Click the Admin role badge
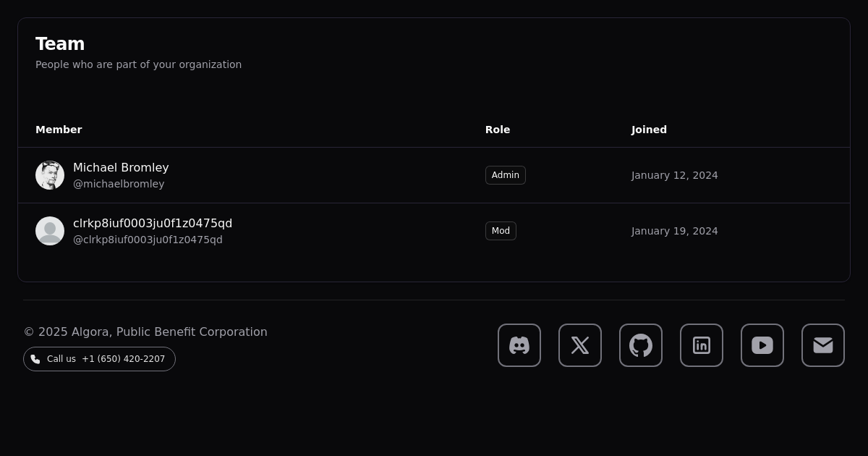This screenshot has width=868, height=456. tap(505, 175)
